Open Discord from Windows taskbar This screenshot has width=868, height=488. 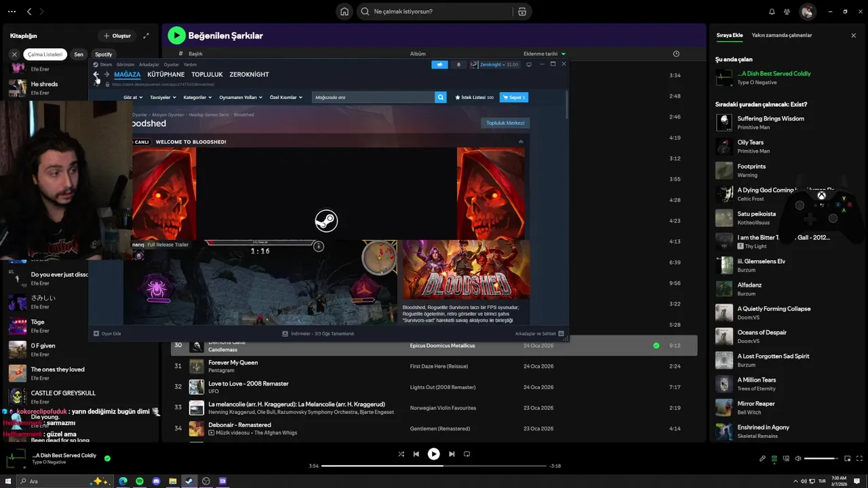(156, 481)
